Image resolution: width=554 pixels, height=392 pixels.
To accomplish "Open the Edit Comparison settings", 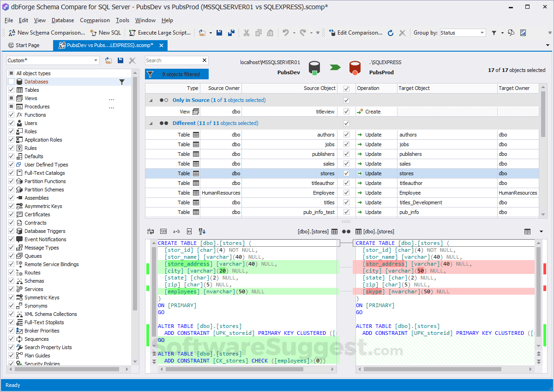I will click(x=355, y=33).
